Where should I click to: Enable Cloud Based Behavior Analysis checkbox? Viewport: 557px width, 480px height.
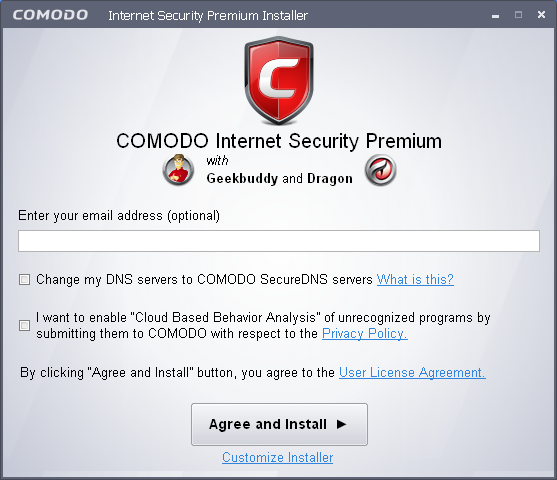25,325
